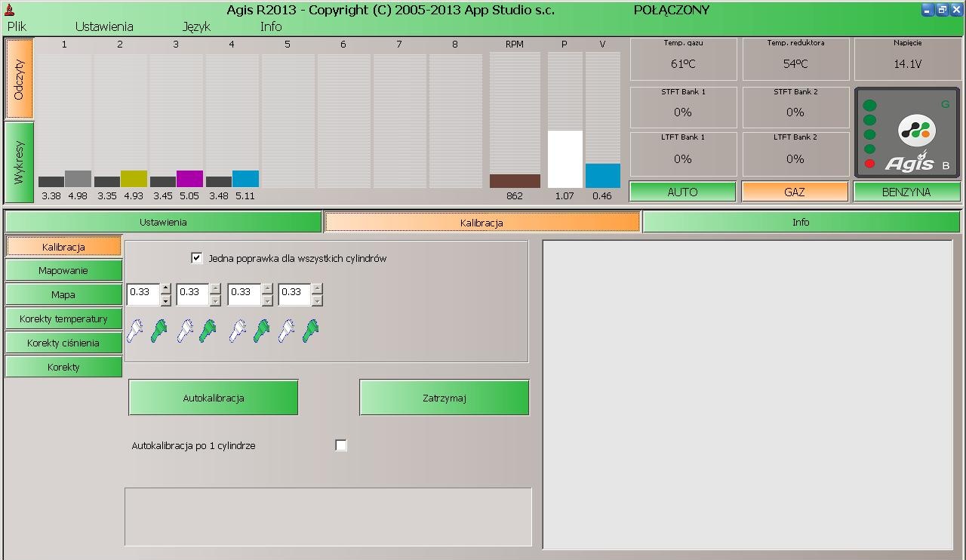966x560 pixels.
Task: Click the first green injector icon
Action: [159, 331]
